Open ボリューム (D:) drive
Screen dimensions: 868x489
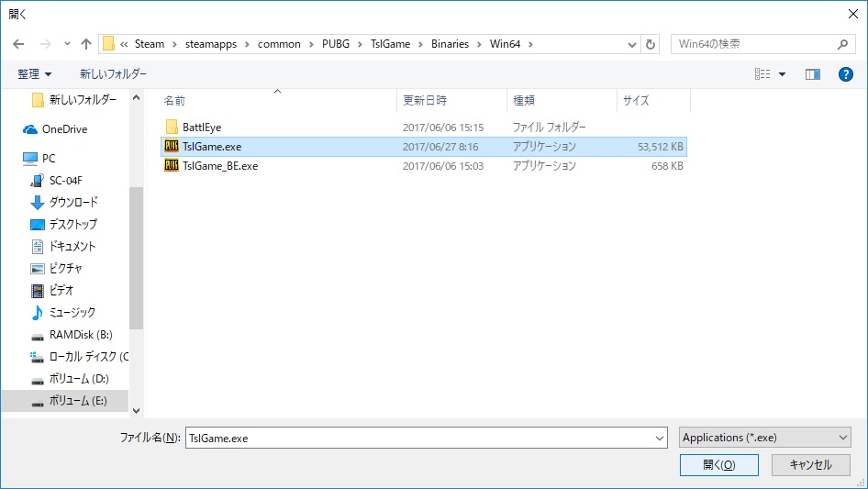[x=79, y=379]
